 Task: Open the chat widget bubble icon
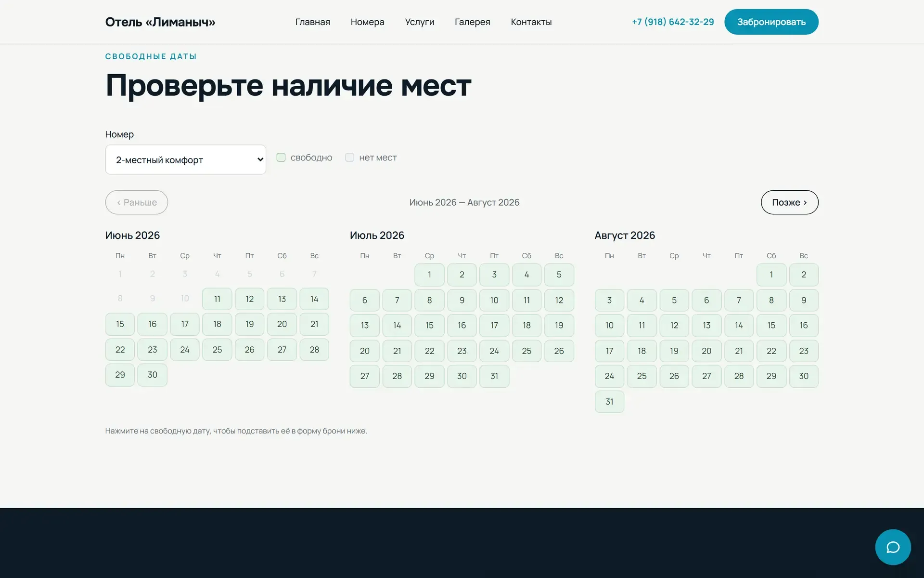coord(893,547)
